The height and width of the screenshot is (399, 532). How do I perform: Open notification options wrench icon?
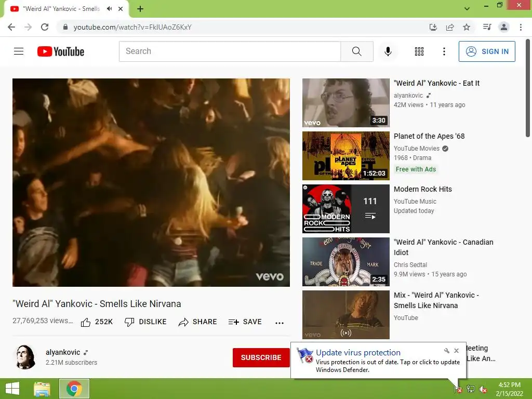pyautogui.click(x=446, y=351)
